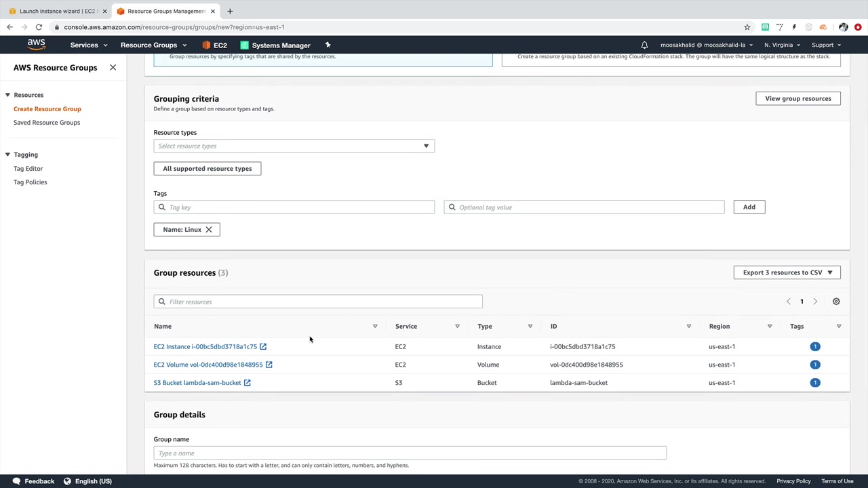Open the English (US) language selector
This screenshot has width=868, height=488.
click(87, 481)
